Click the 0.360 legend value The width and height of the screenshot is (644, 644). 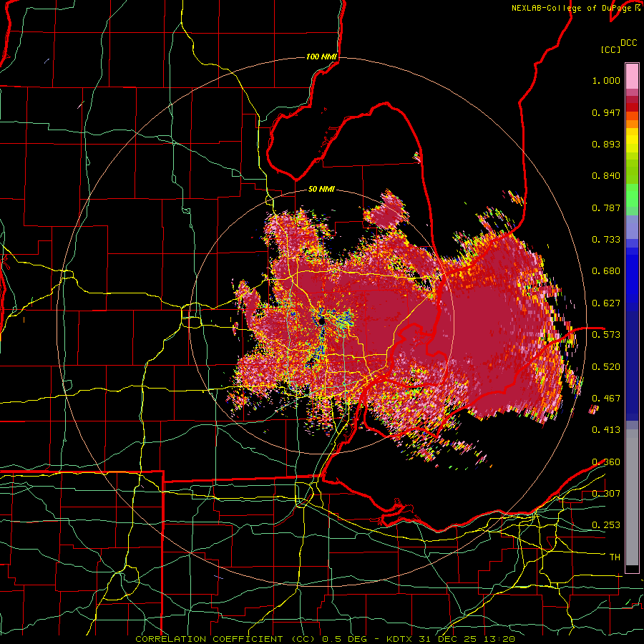606,462
